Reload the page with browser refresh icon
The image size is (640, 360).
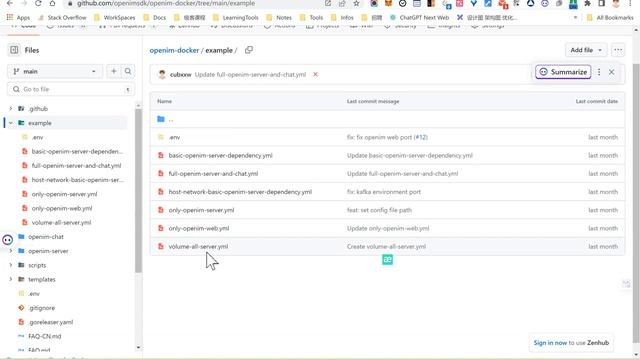(x=38, y=4)
